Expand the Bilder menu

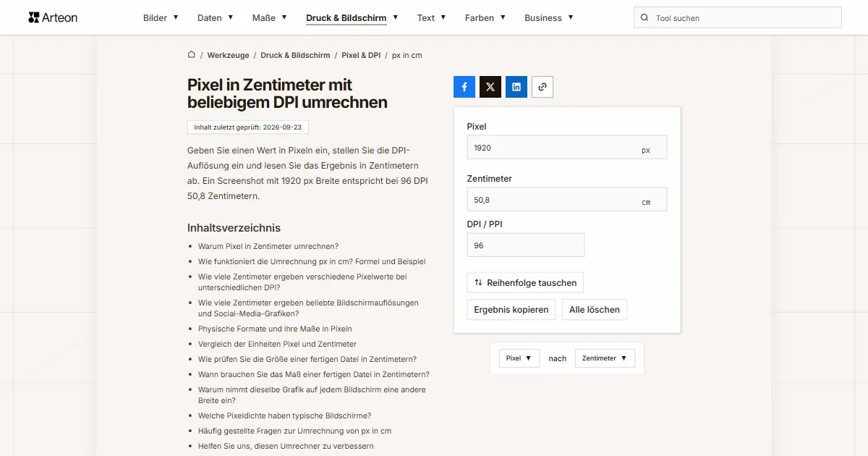click(161, 17)
